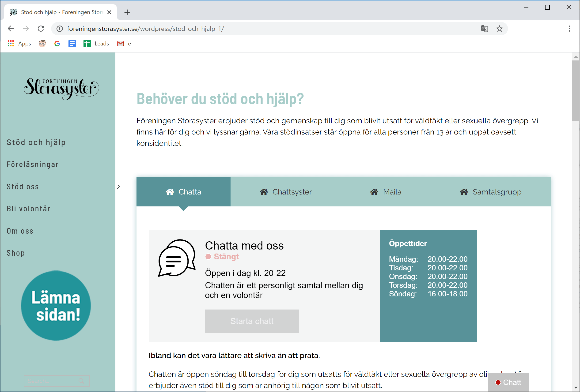Bookmark this page with the star icon

pyautogui.click(x=499, y=29)
